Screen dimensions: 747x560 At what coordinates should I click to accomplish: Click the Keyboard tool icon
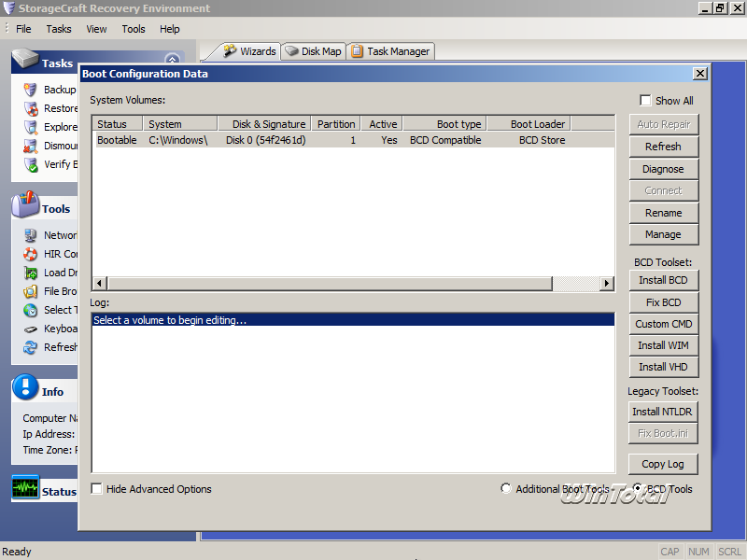31,329
